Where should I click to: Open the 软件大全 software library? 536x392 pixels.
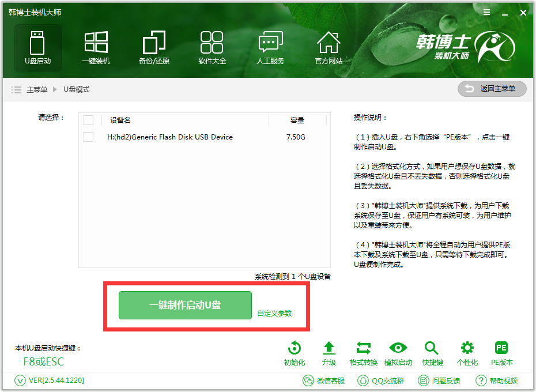(x=212, y=47)
